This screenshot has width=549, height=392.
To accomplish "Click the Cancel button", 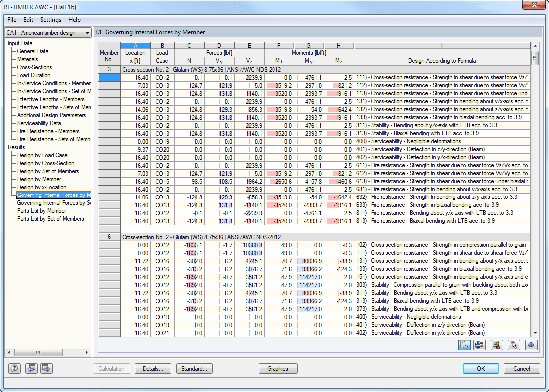I will point(522,369).
